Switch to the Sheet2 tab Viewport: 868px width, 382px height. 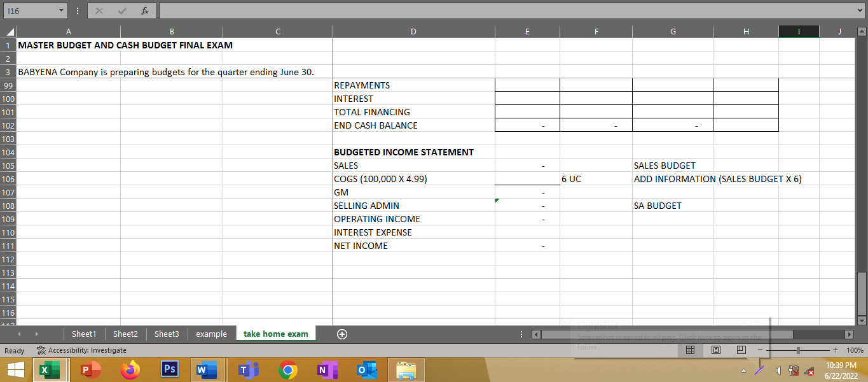pyautogui.click(x=125, y=334)
